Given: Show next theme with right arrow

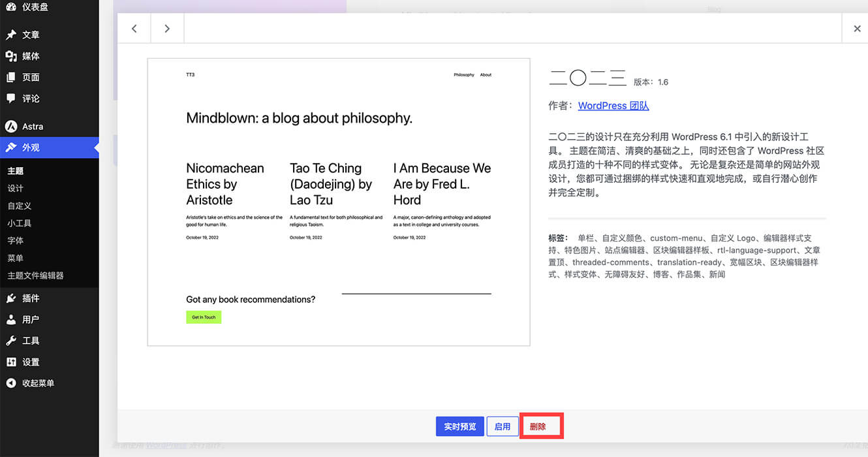Looking at the screenshot, I should (167, 29).
